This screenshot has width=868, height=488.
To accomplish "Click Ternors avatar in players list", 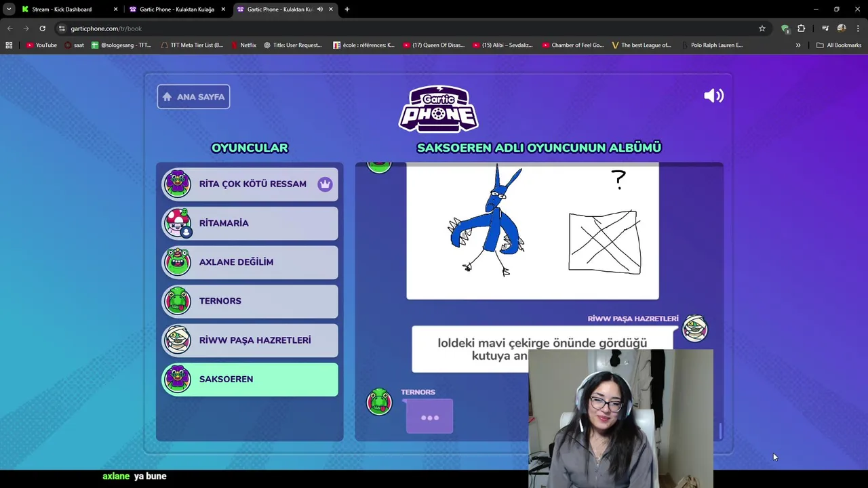I will click(x=178, y=301).
